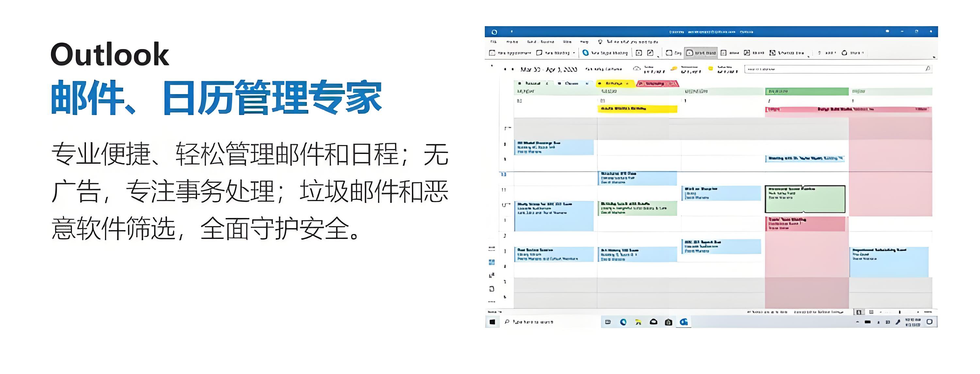Open Month view from the ribbon
The image size is (980, 374).
click(747, 53)
